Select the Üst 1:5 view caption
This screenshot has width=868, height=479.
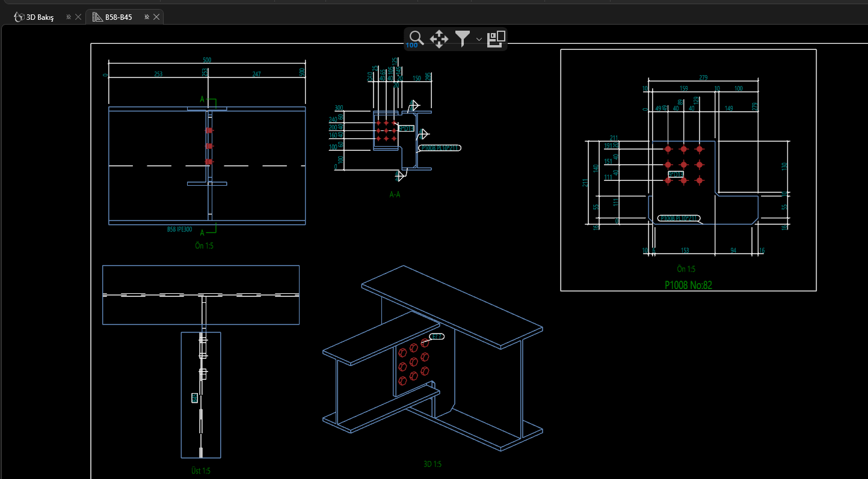tap(199, 471)
